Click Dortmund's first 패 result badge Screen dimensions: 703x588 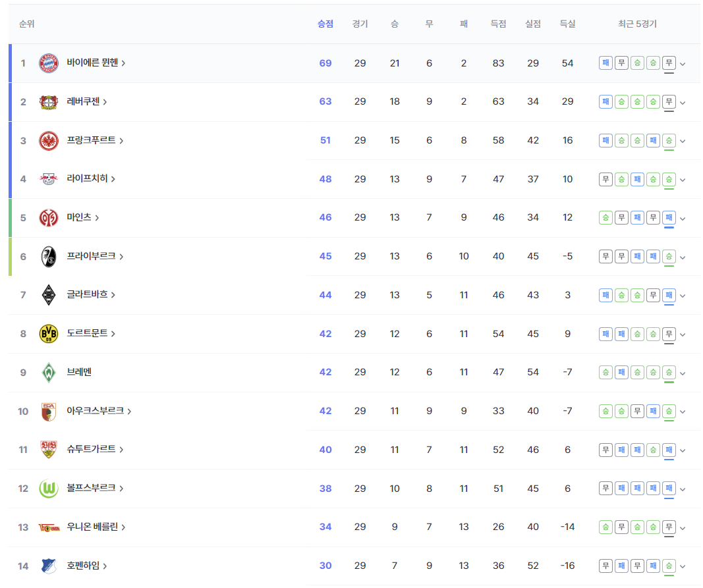click(x=605, y=334)
